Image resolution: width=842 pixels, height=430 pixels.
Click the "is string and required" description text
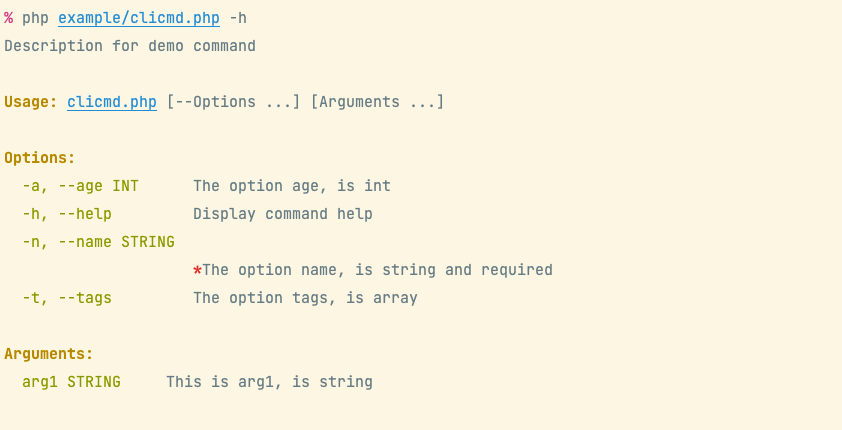[x=472, y=270]
